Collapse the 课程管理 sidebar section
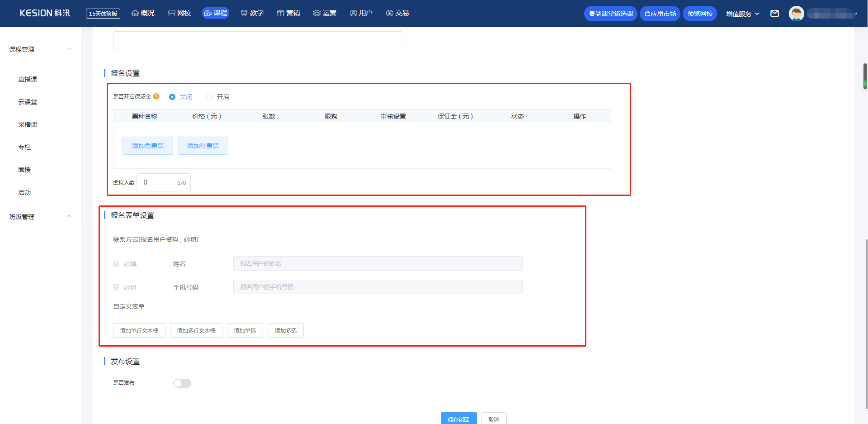868x424 pixels. [x=69, y=49]
